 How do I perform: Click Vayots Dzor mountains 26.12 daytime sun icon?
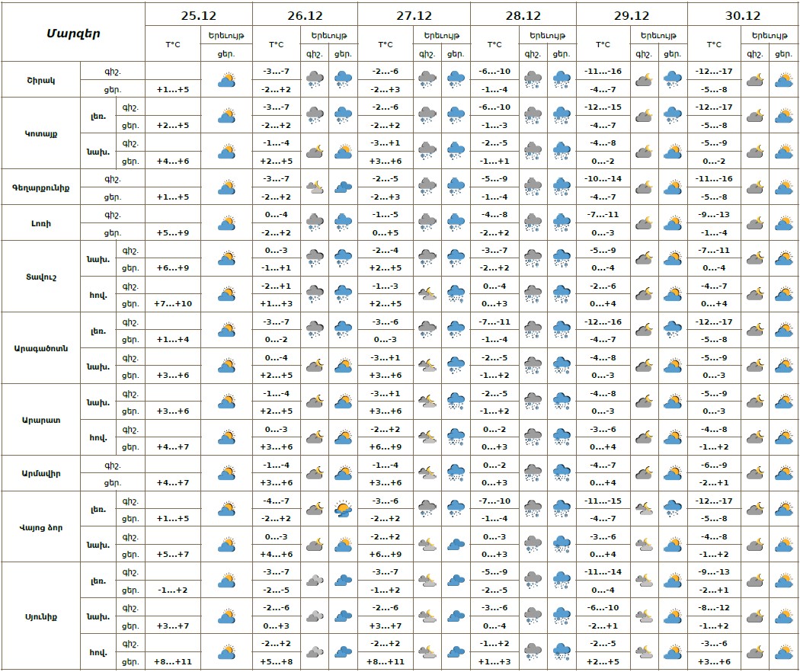click(x=344, y=509)
